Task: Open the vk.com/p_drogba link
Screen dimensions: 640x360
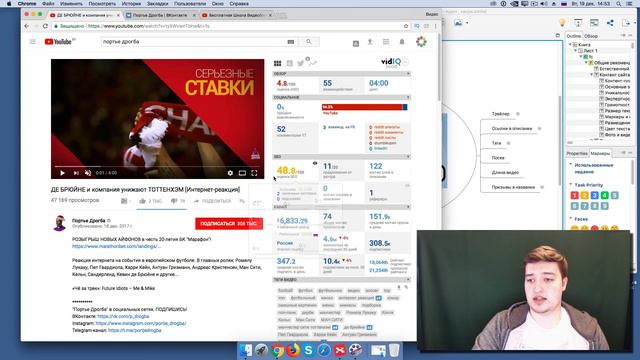Action: click(x=123, y=316)
